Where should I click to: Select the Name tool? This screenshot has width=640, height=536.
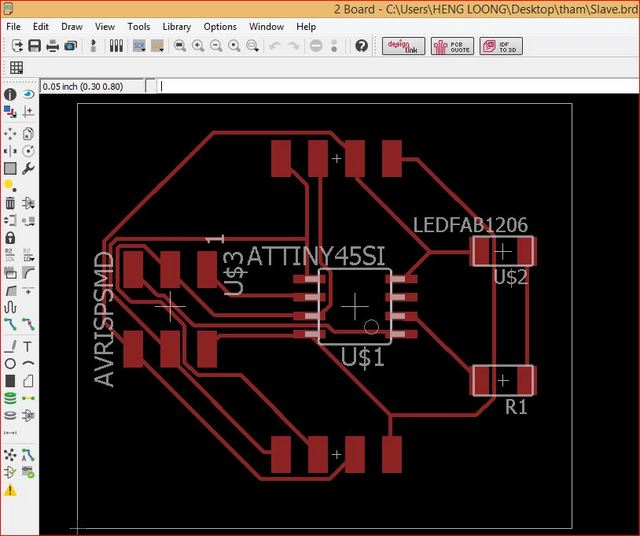pos(10,255)
